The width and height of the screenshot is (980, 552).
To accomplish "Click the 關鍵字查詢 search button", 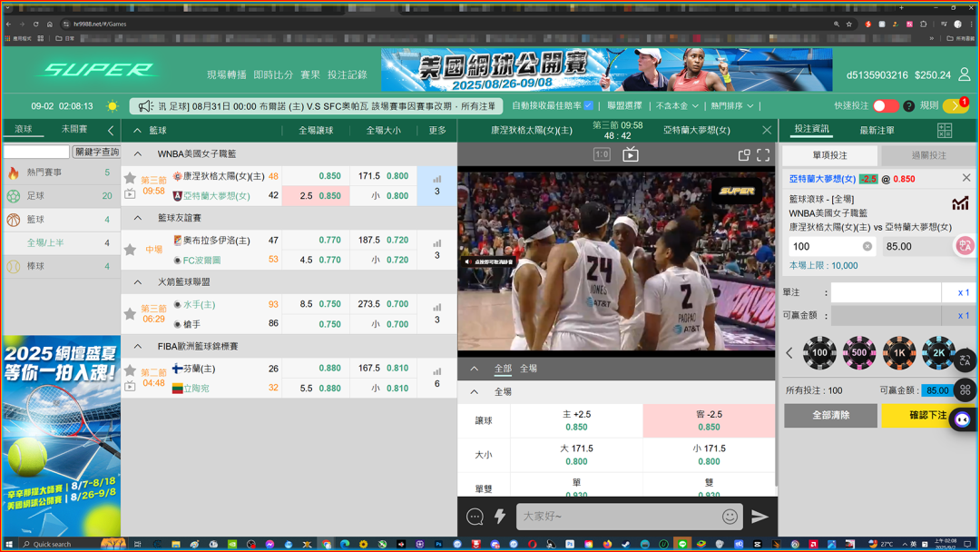I will (x=96, y=152).
